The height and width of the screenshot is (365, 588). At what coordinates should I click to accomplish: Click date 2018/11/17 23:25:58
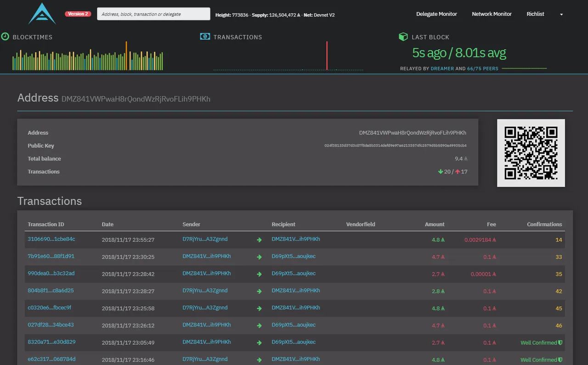coord(128,309)
